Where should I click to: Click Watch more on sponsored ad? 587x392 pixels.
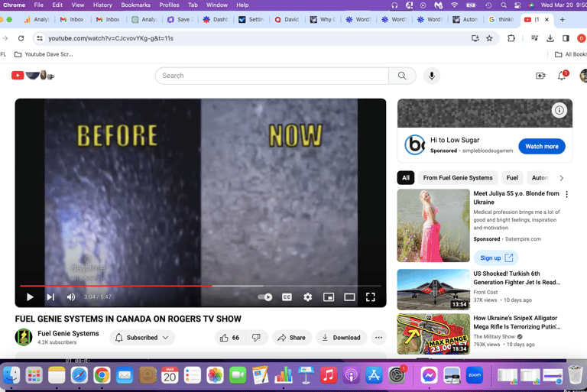(542, 147)
